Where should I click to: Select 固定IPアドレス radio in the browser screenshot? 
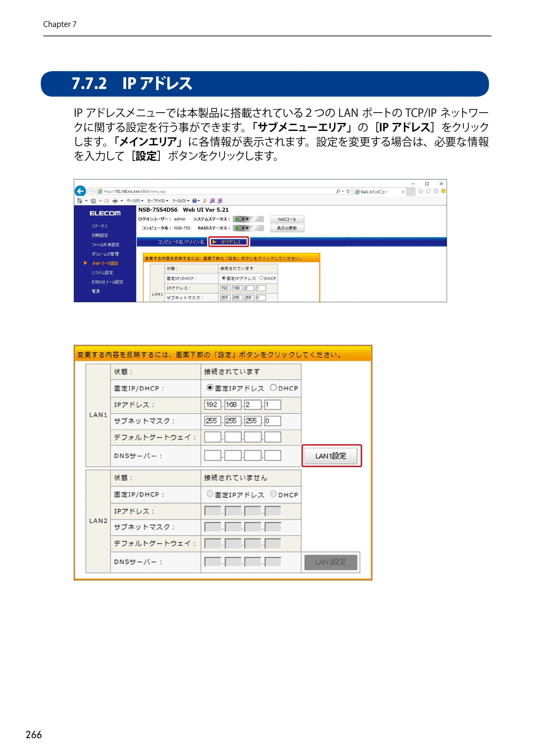pyautogui.click(x=224, y=278)
